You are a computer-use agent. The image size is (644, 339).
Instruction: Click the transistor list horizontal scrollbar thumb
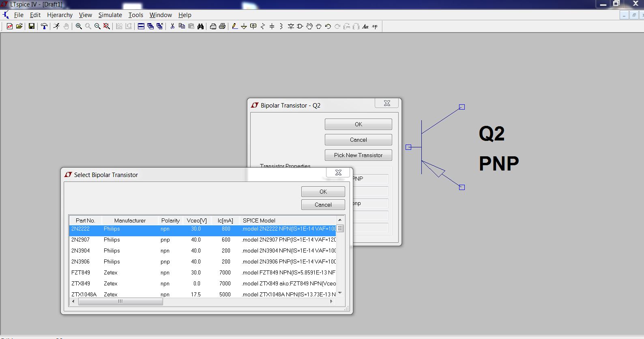(x=120, y=302)
